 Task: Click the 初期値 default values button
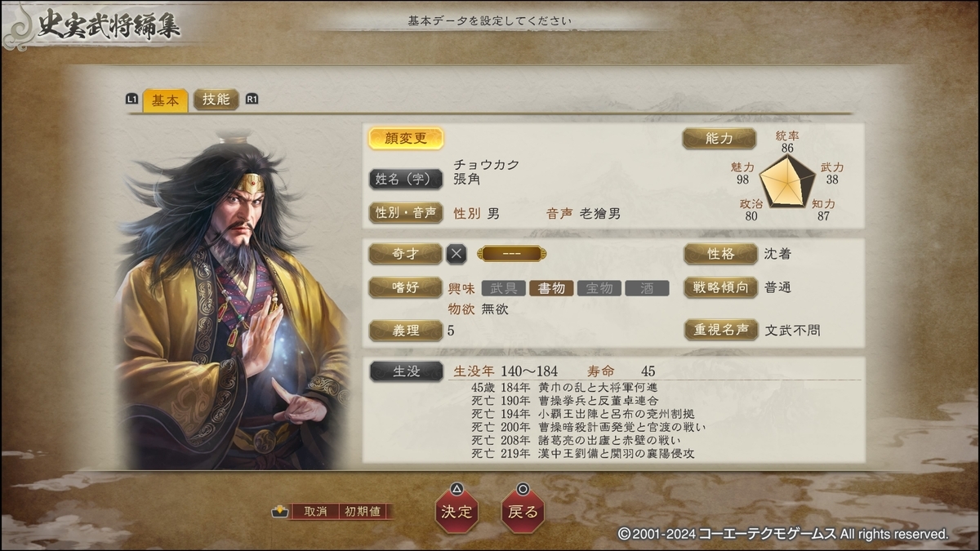pos(363,512)
